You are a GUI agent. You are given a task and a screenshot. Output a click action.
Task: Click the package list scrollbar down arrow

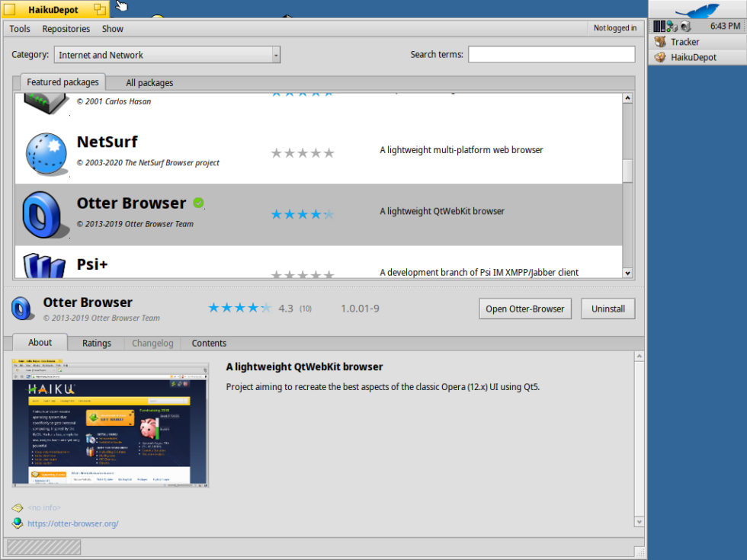627,272
